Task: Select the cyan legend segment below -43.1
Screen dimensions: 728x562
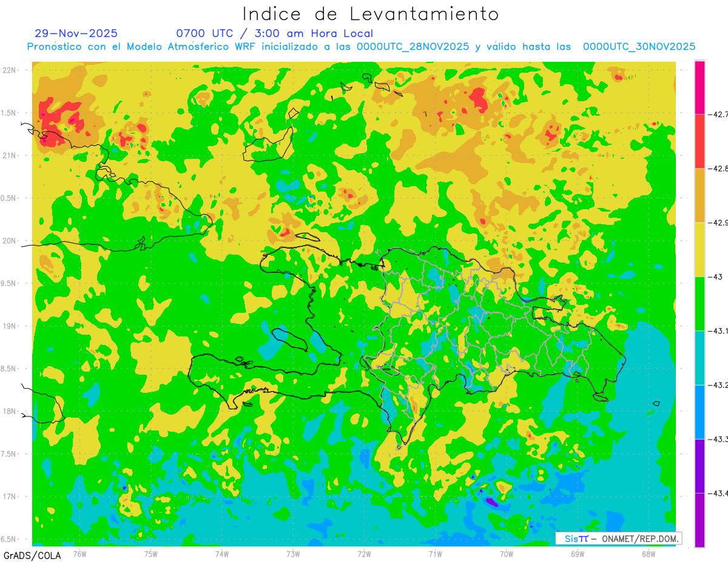Action: tap(699, 358)
